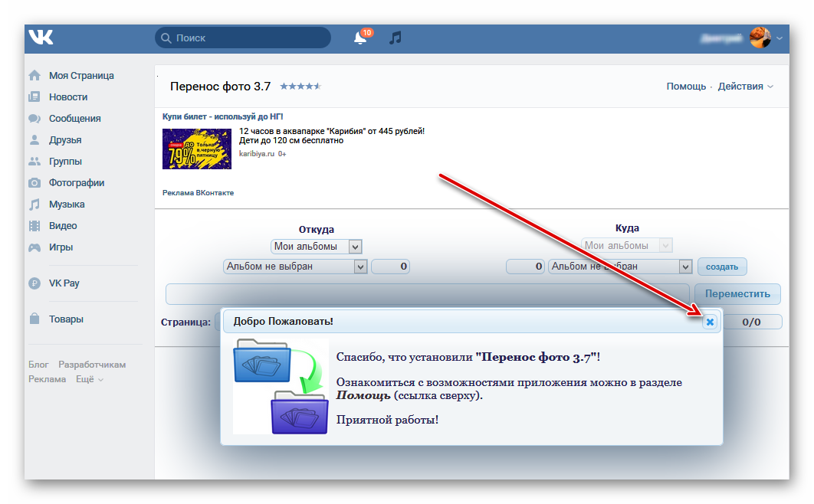Open the 'Действия' menu
Screen dimensions: 814x504
pos(745,87)
